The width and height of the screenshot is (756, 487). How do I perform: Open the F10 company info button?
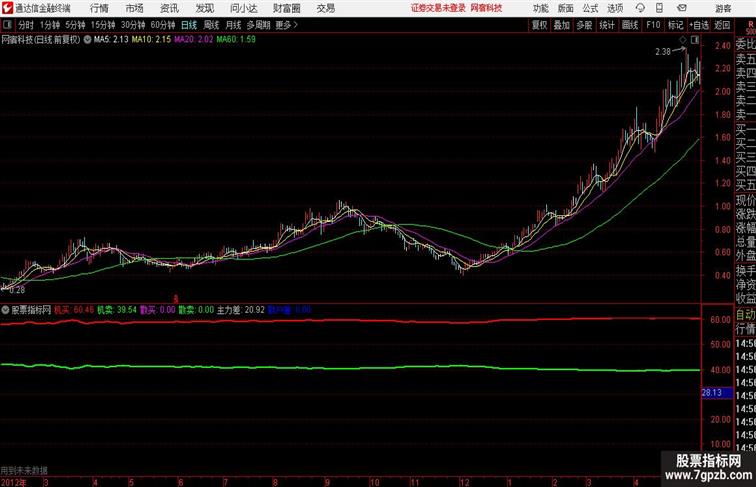coord(653,25)
